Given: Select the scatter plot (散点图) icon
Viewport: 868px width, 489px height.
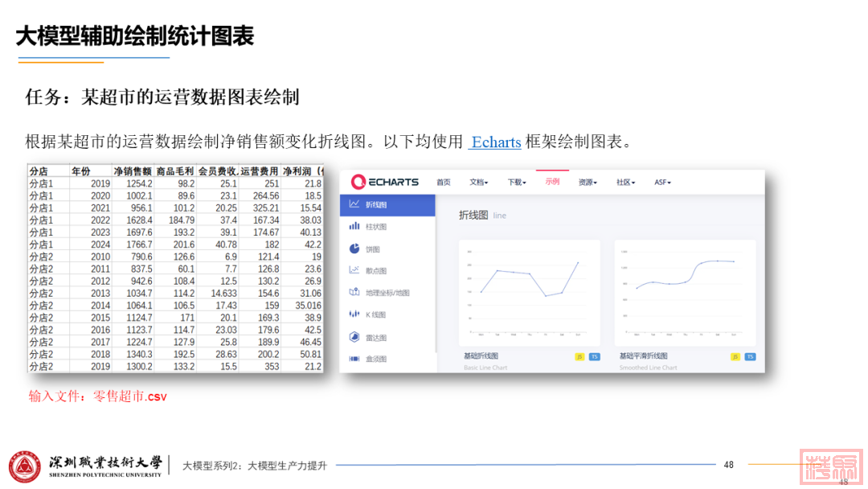Looking at the screenshot, I should (x=354, y=270).
